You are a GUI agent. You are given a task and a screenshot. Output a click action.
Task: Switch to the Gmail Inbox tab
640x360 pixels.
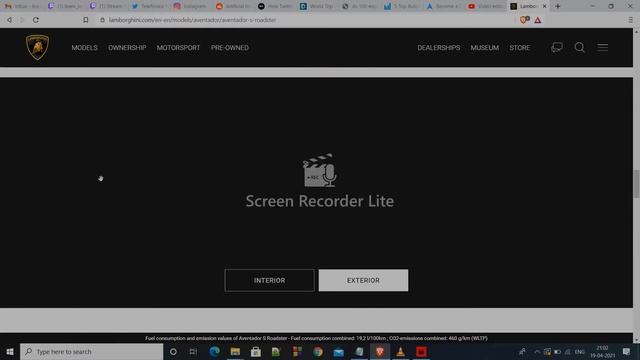[x=22, y=6]
